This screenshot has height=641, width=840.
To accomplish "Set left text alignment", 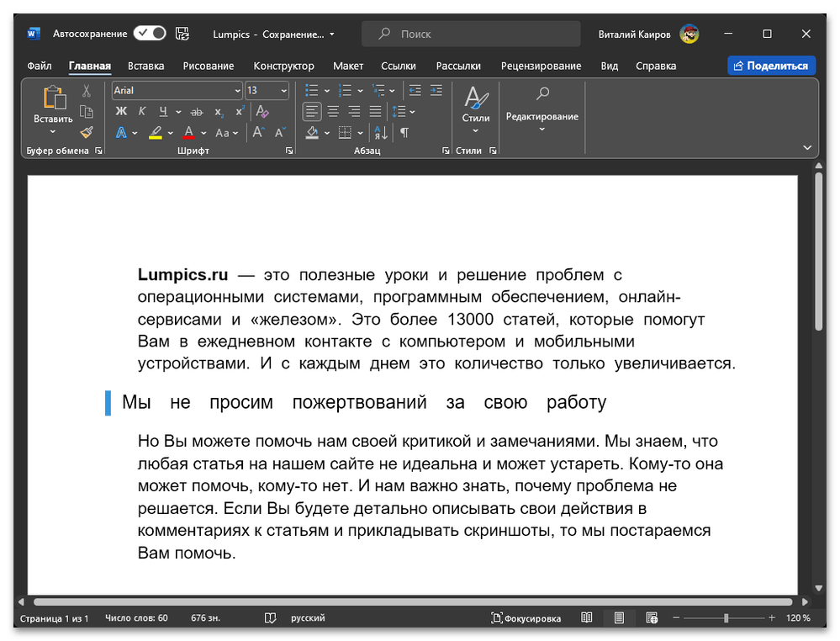I will (312, 112).
